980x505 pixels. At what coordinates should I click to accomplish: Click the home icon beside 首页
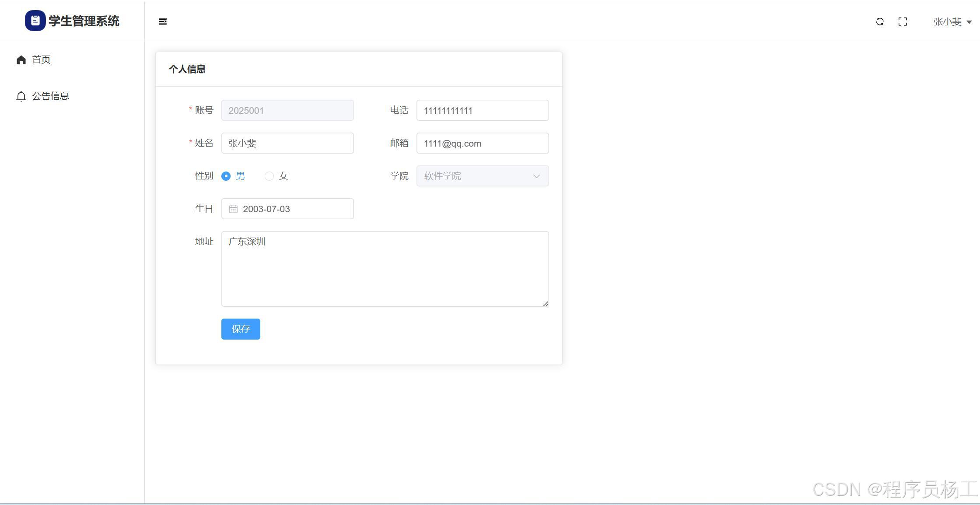pos(21,60)
